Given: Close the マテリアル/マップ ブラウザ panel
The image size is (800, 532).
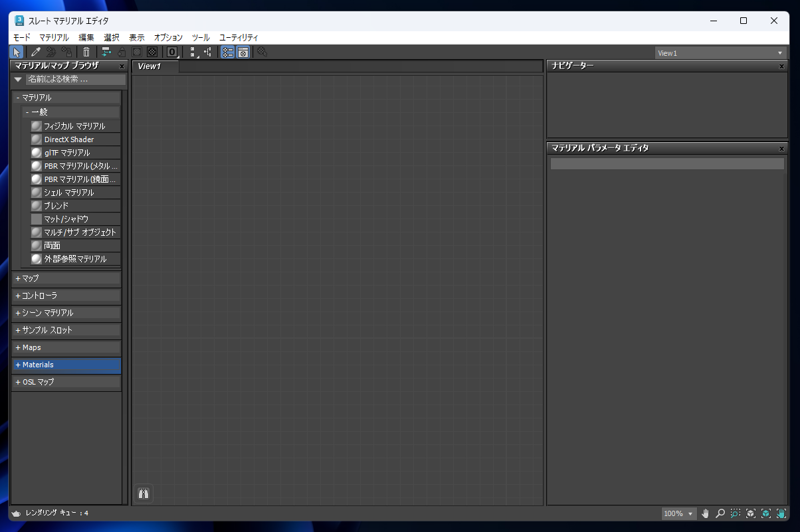Looking at the screenshot, I should tap(122, 66).
